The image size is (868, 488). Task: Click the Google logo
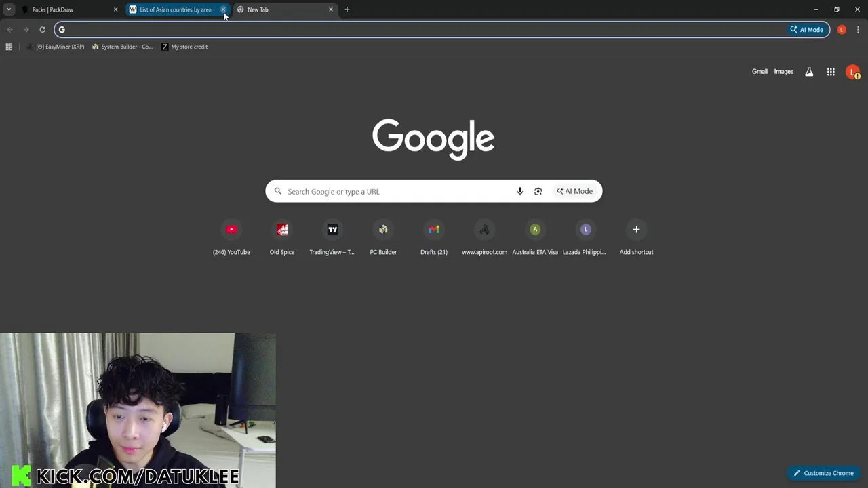pyautogui.click(x=433, y=140)
